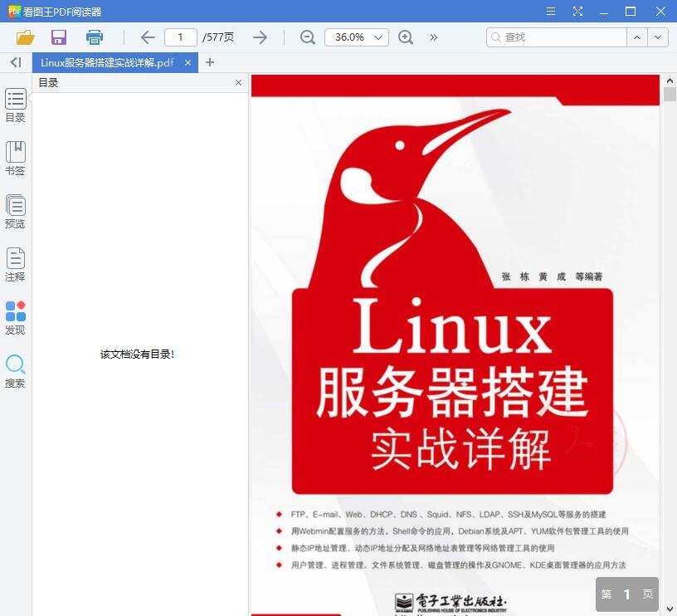Viewport: 677px width, 616px height.
Task: Minimize the PDF reader window
Action: [604, 12]
